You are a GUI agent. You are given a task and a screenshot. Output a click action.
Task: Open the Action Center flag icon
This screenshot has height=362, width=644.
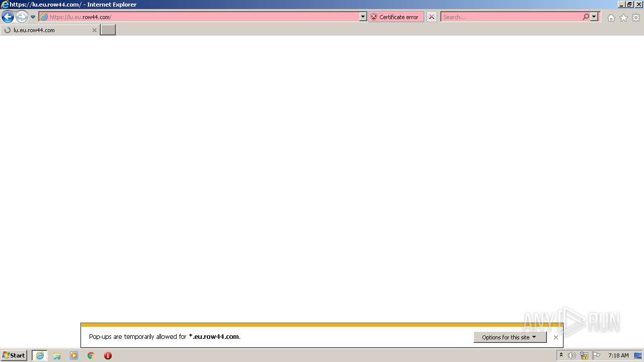click(x=596, y=355)
